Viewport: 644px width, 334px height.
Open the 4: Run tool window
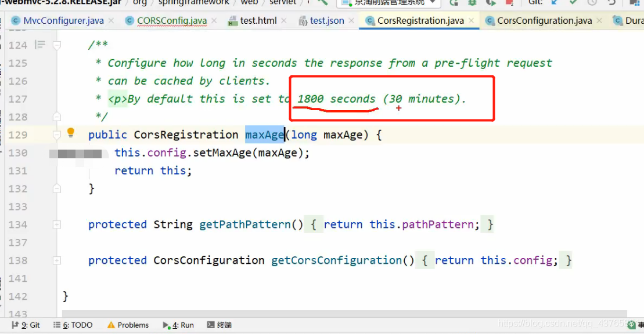(178, 325)
